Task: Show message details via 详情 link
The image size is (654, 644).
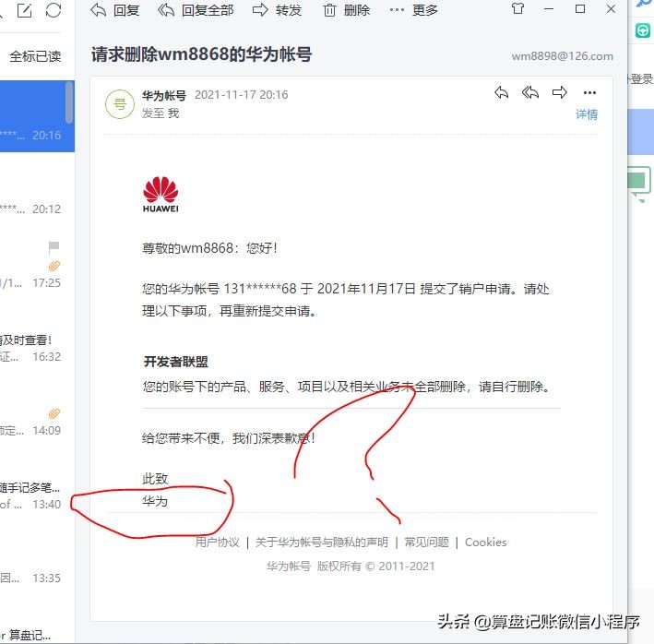Action: pyautogui.click(x=587, y=114)
